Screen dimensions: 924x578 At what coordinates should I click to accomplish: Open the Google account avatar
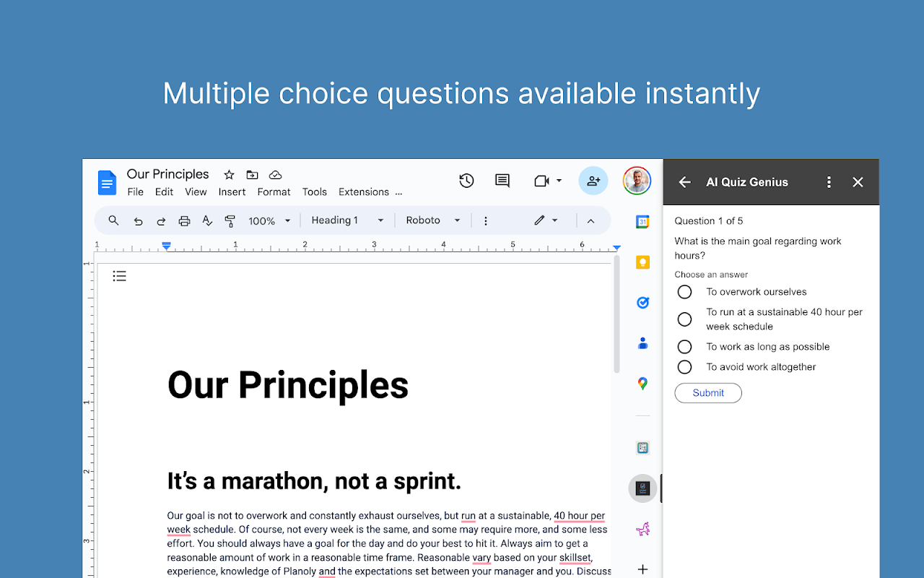click(x=637, y=181)
